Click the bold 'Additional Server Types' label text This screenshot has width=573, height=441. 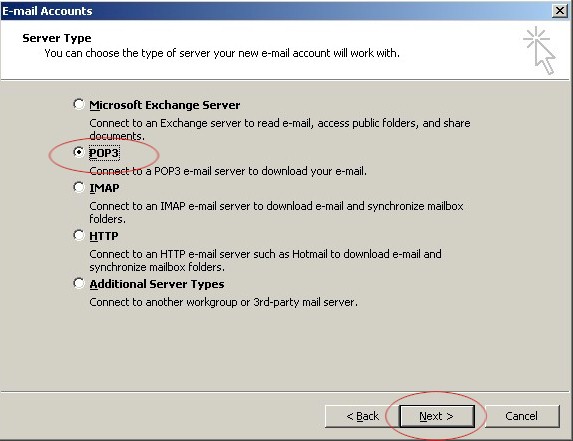157,284
